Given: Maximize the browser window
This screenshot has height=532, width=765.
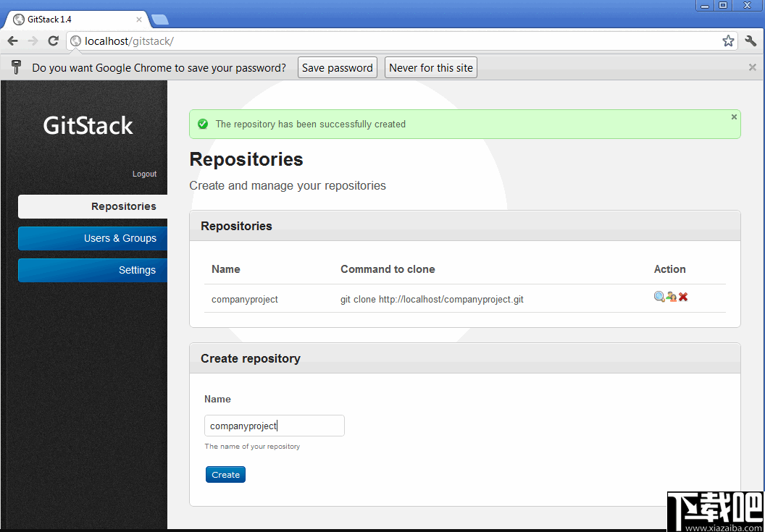Looking at the screenshot, I should [724, 5].
